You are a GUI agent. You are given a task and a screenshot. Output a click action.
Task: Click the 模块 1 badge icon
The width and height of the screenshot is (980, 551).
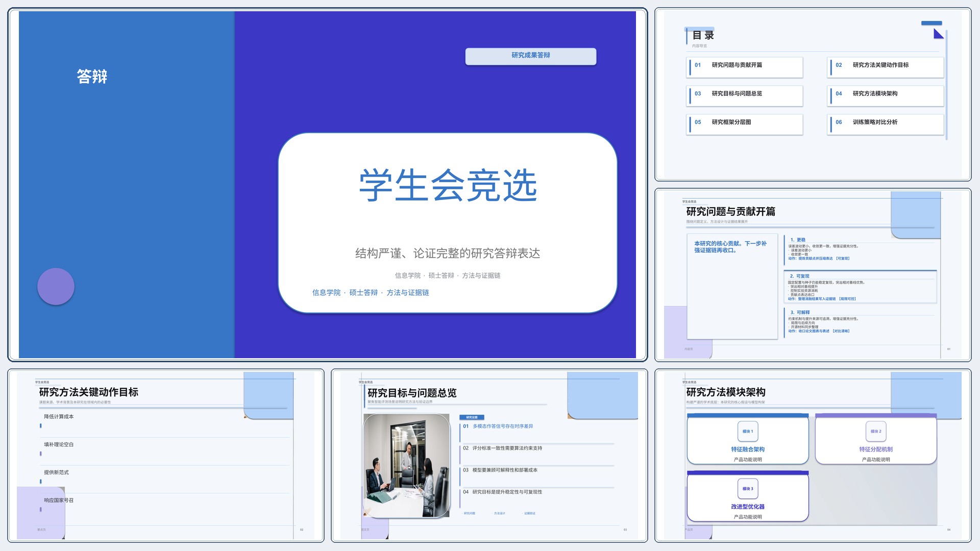748,432
